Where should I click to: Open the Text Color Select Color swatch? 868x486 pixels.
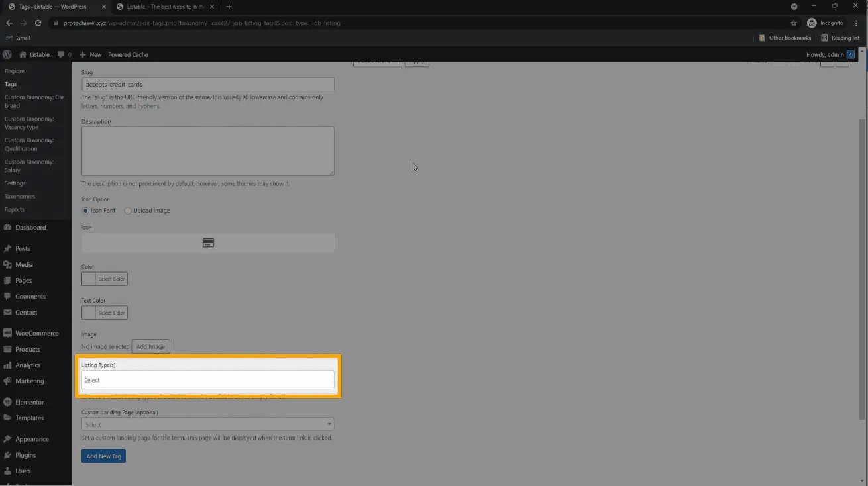(x=104, y=313)
